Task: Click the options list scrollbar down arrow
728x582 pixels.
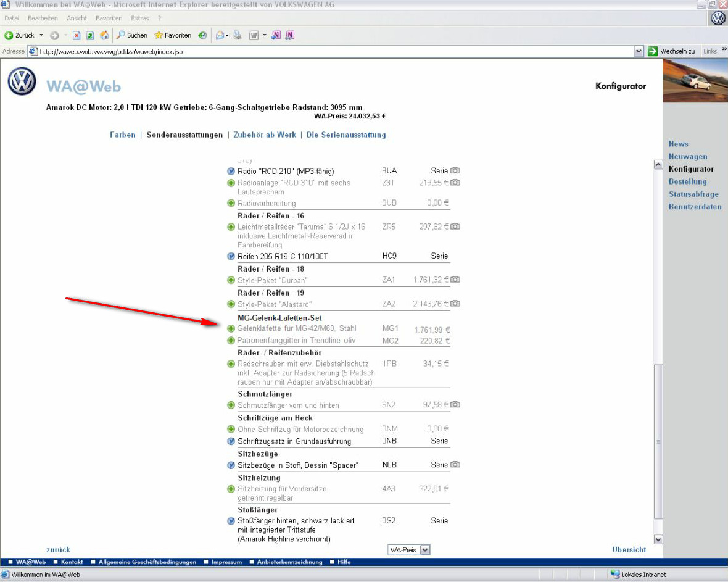Action: [658, 539]
